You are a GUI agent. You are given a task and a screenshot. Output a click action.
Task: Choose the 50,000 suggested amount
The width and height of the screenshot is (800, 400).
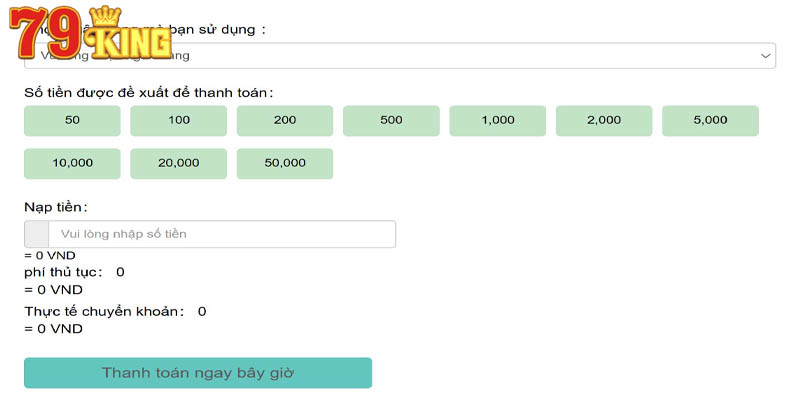(x=285, y=163)
